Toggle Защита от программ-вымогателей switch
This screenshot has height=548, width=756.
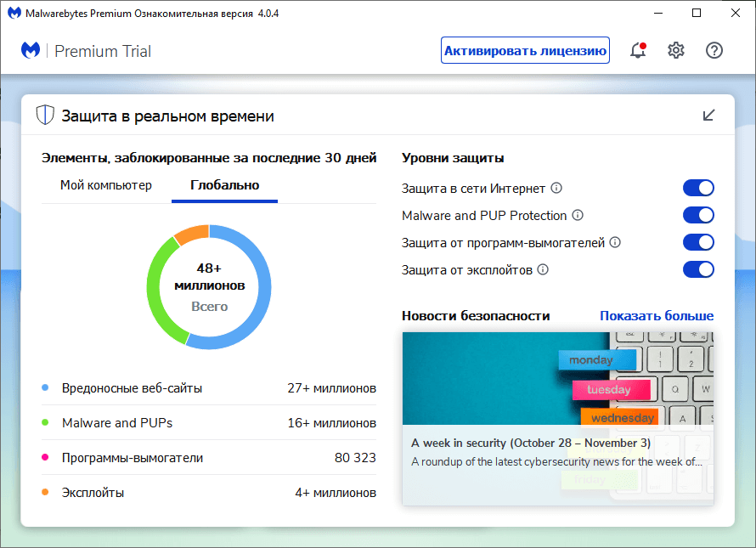click(698, 242)
